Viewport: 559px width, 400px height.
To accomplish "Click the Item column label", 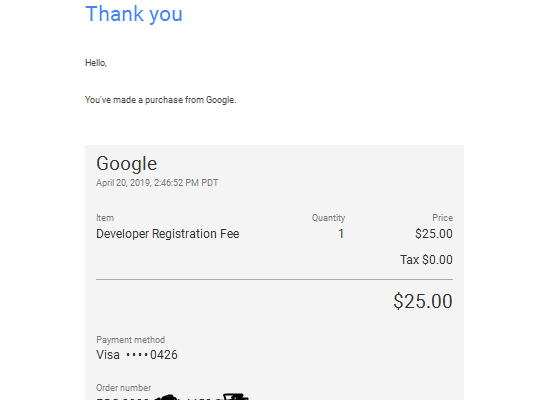I will coord(105,218).
